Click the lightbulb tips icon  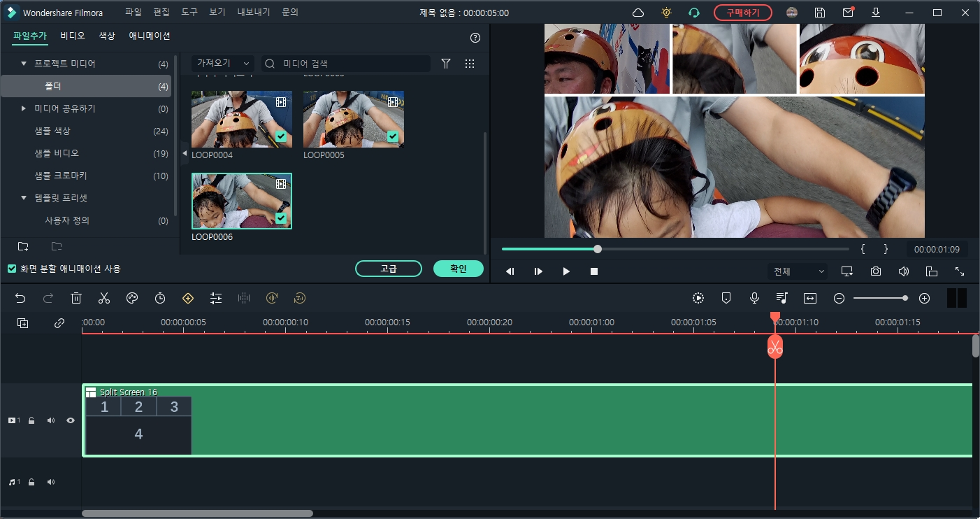[x=666, y=13]
